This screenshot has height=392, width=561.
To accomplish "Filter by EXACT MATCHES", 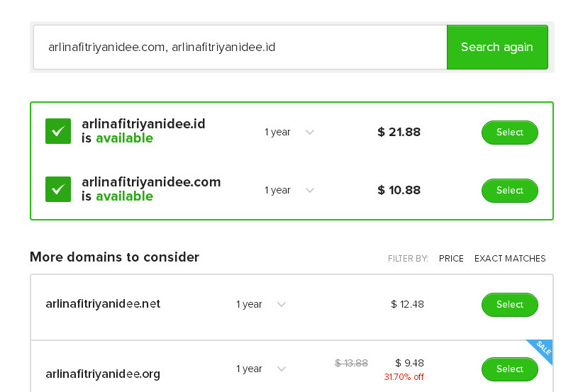I will click(x=510, y=259).
